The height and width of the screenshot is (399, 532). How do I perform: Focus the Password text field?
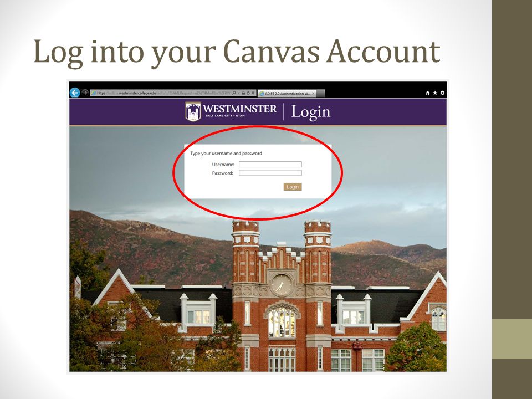[270, 173]
